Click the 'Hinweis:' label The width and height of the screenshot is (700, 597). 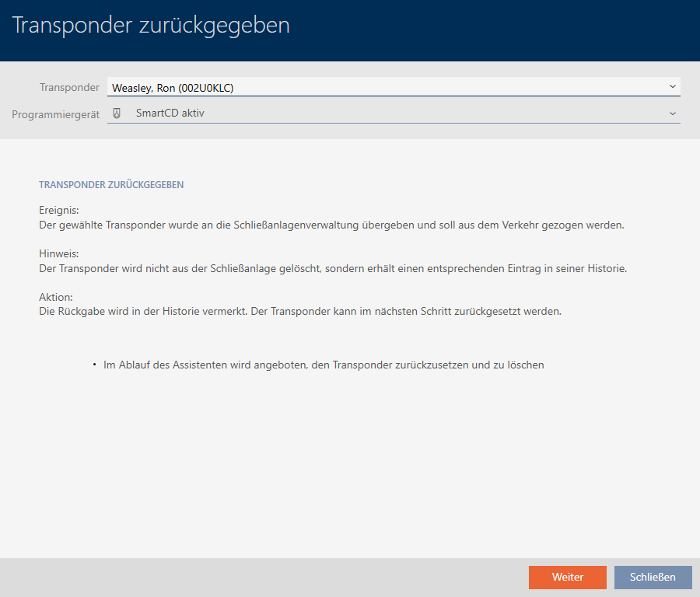[58, 254]
